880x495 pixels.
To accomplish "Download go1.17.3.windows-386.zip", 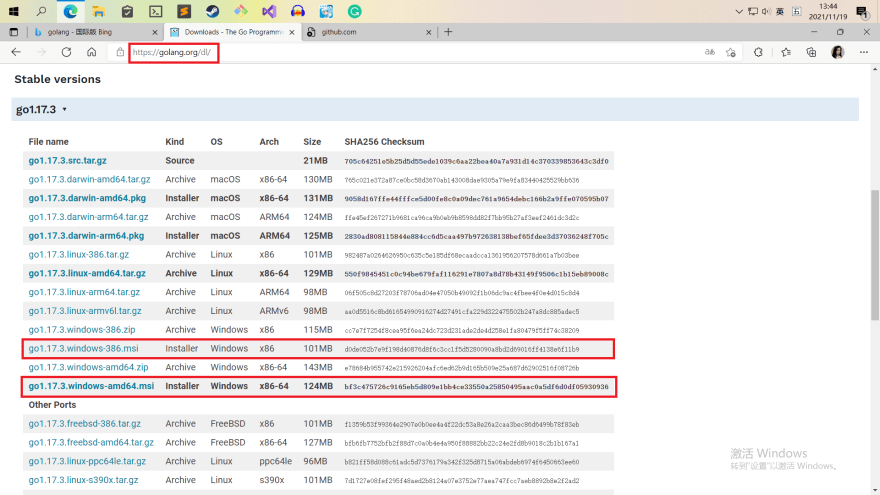I will (82, 330).
